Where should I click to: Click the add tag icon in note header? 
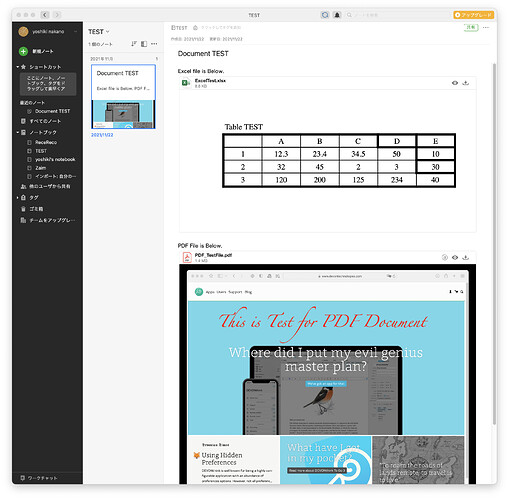click(x=195, y=28)
